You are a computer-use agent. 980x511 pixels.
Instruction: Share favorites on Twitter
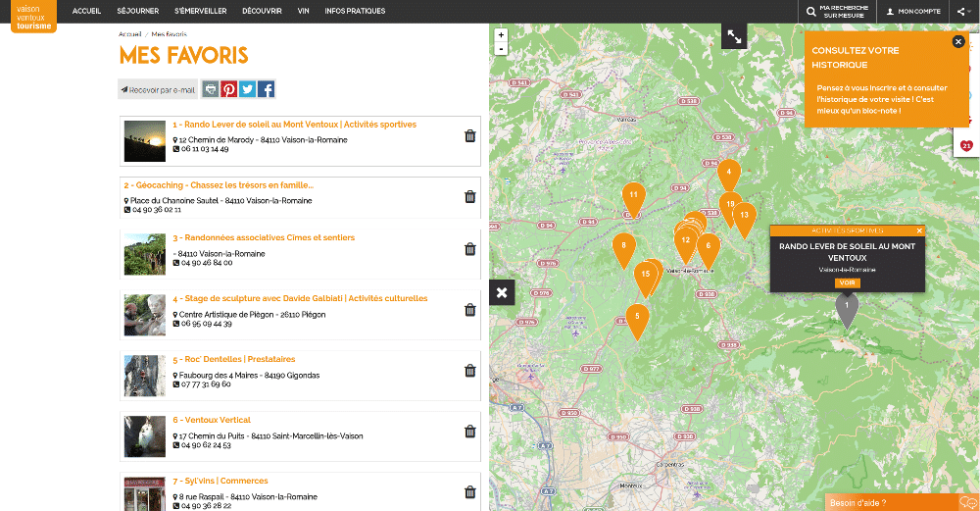(x=248, y=89)
